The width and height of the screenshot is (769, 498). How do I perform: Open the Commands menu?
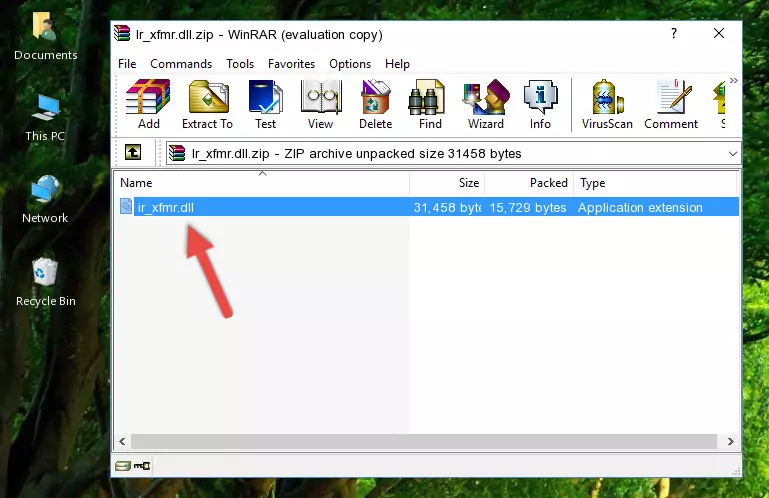click(181, 64)
